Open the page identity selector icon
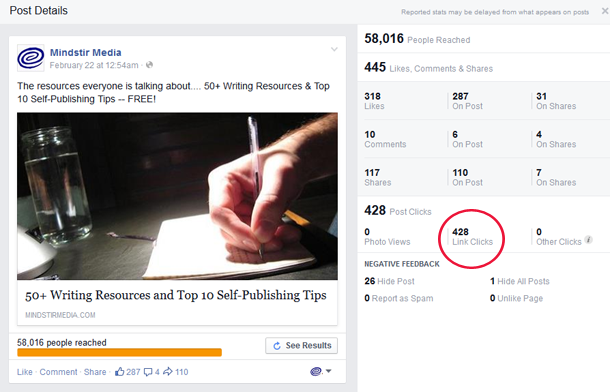Screen dimensions: 610x392 [x=321, y=371]
